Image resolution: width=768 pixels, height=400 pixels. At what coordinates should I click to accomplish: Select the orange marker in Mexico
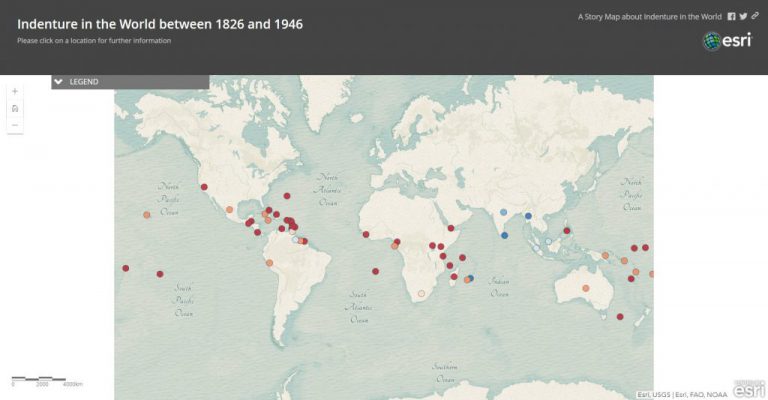pyautogui.click(x=229, y=210)
